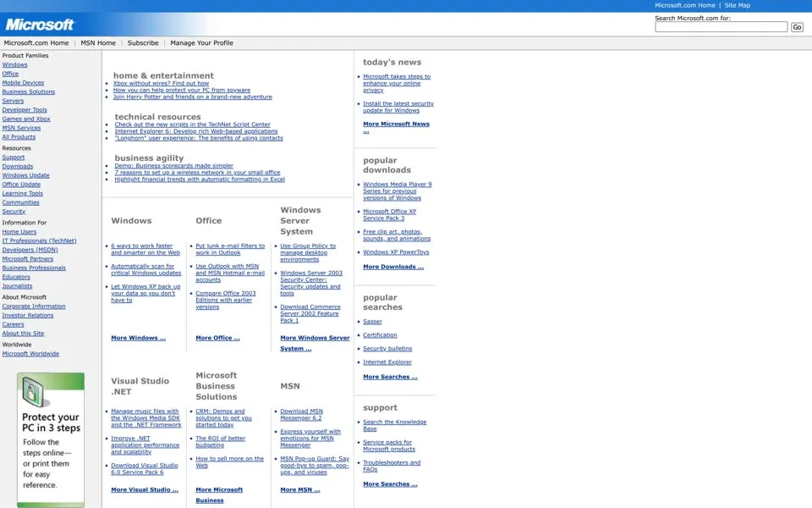Screen dimensions: 812x508
Task: Open Manage Your Profile menu item
Action: pyautogui.click(x=201, y=43)
